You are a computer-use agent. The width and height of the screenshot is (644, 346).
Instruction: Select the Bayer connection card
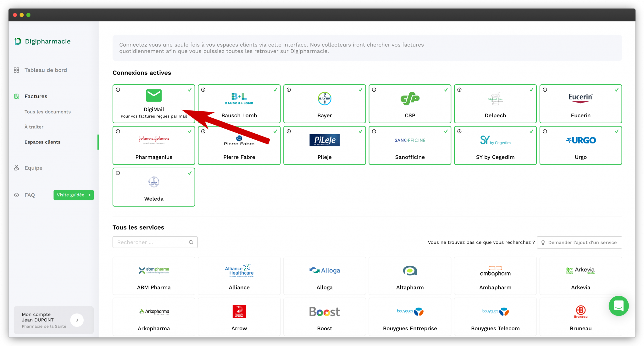click(x=324, y=104)
